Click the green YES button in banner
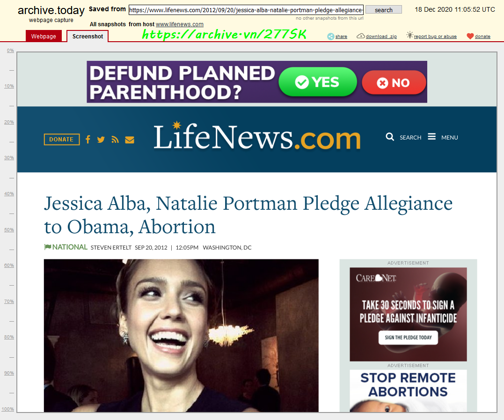 318,82
